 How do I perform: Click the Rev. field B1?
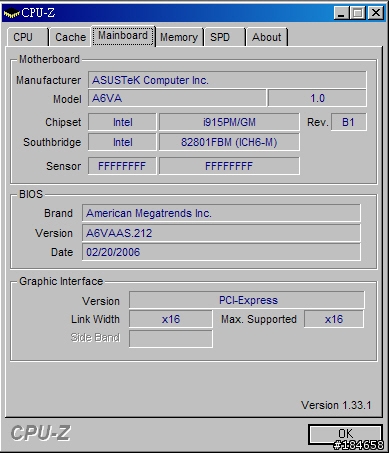348,122
